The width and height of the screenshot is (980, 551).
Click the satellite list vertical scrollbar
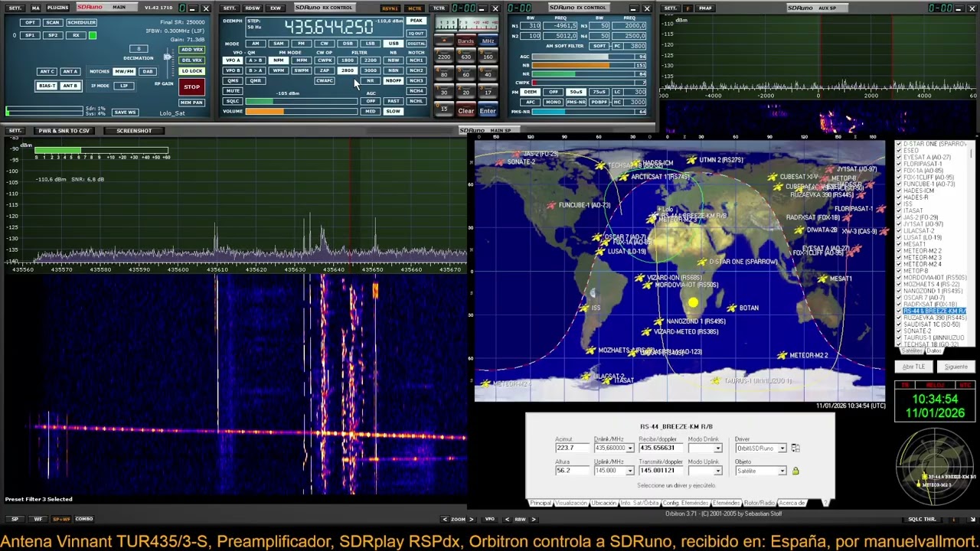[972, 245]
